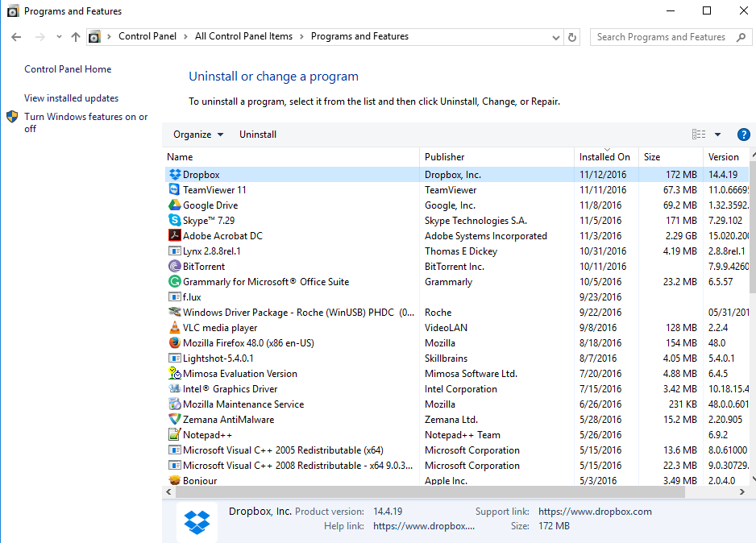Click the Bonjour icon
Image resolution: width=756 pixels, height=543 pixels.
point(175,480)
